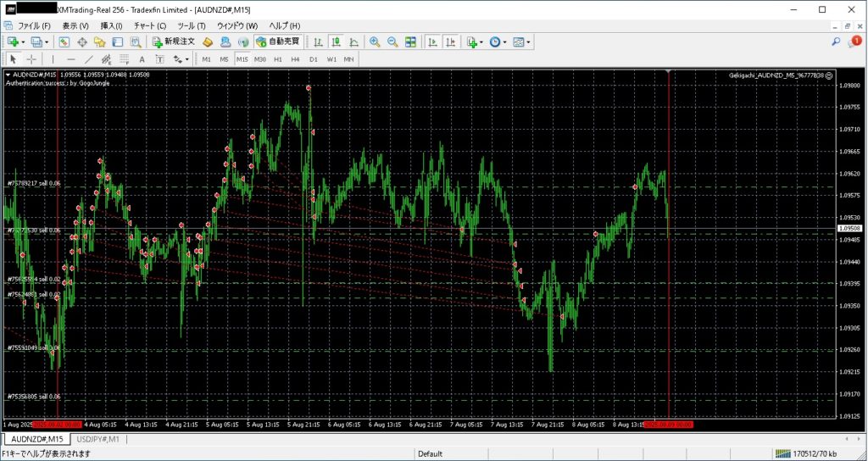Screen dimensions: 868x461
Task: Click the current price label 1.09508
Action: point(850,228)
